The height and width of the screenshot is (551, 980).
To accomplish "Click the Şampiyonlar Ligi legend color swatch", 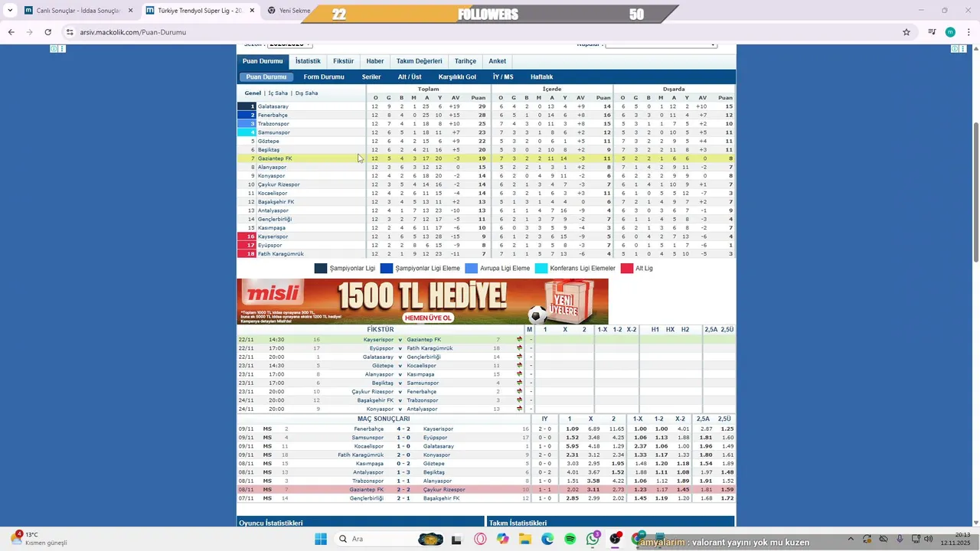I will coord(321,269).
